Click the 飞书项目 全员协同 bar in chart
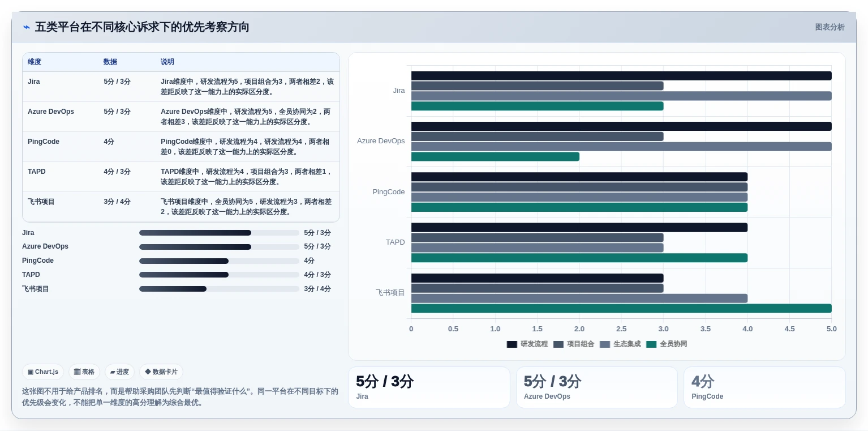Viewport: 868px width, 431px height. 621,309
